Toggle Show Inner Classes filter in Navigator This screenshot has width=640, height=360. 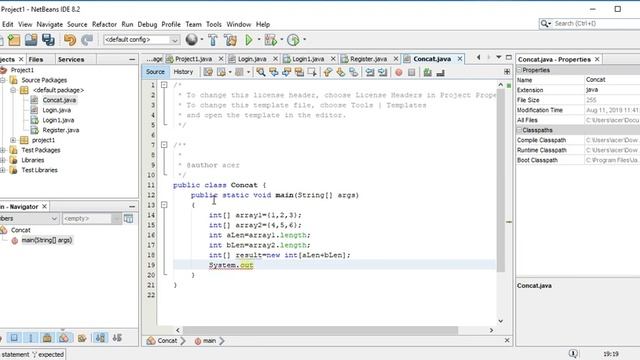[x=64, y=338]
